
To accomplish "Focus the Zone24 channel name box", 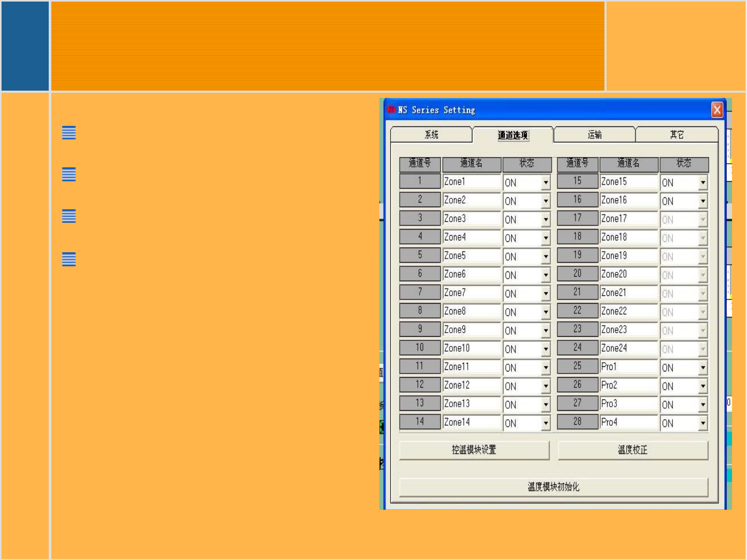I will [x=629, y=348].
